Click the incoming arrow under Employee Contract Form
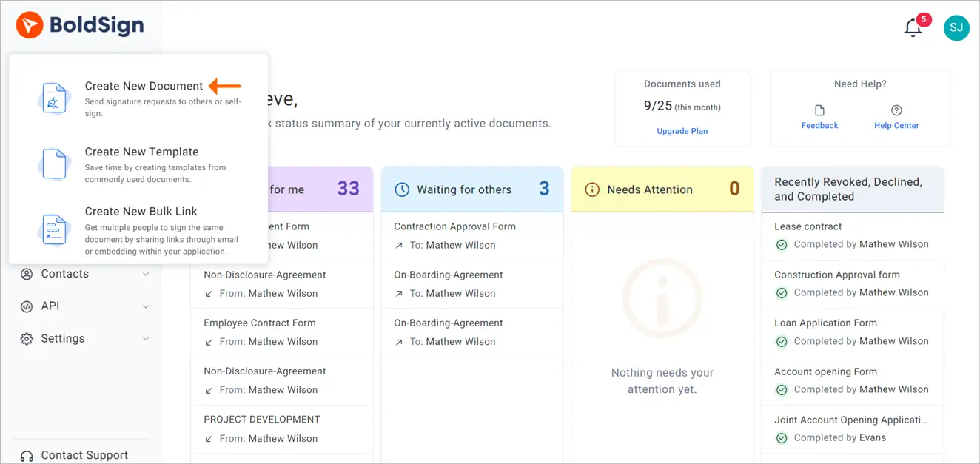Viewport: 980px width, 464px height. click(209, 342)
